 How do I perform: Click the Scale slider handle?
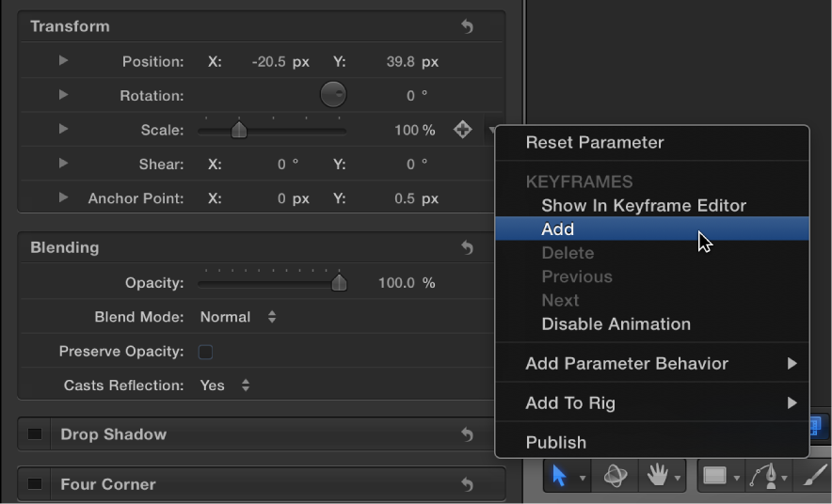[239, 130]
